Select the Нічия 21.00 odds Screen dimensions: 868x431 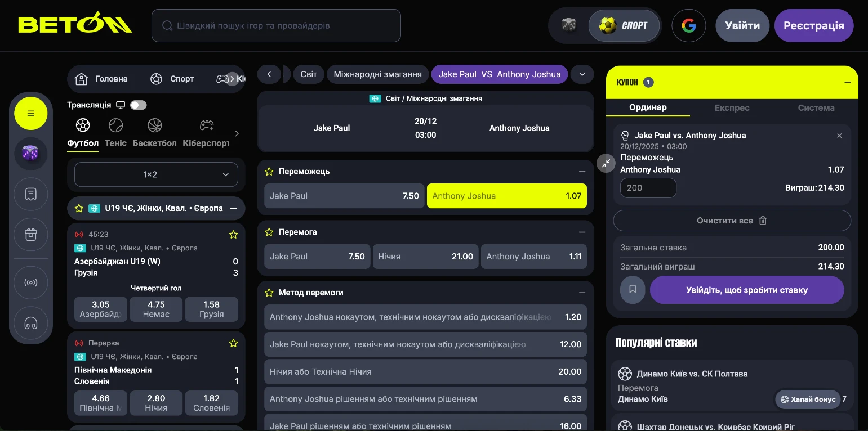point(425,257)
